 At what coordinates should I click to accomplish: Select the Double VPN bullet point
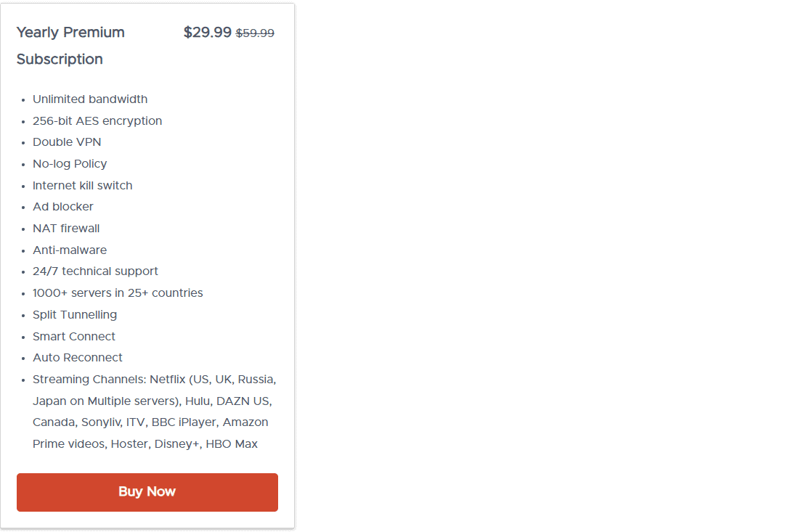click(x=67, y=142)
